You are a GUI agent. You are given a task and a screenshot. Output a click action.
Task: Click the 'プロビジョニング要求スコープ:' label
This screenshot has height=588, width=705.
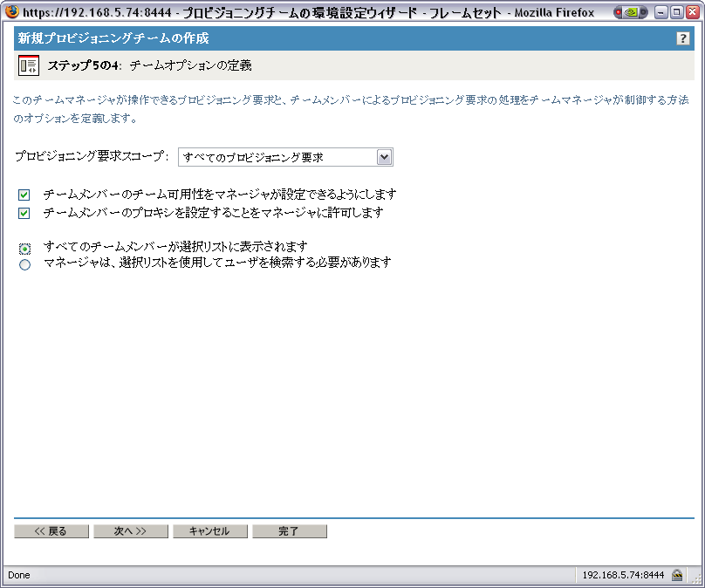[92, 156]
